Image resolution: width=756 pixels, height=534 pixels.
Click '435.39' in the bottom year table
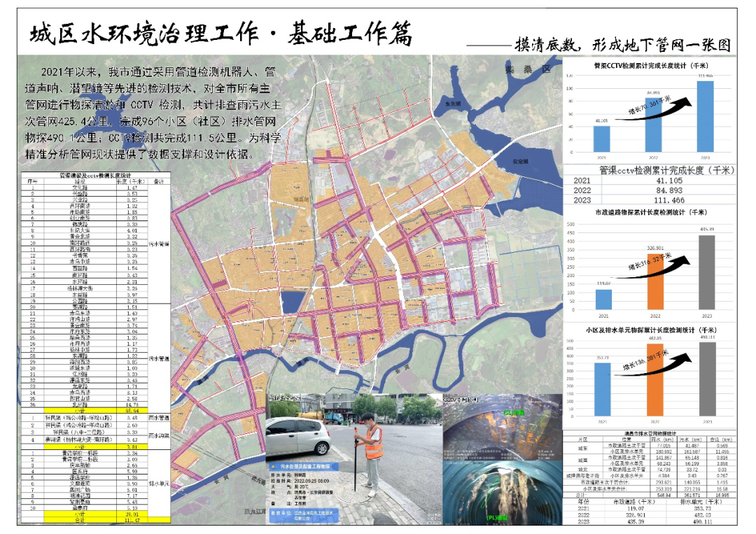634,521
